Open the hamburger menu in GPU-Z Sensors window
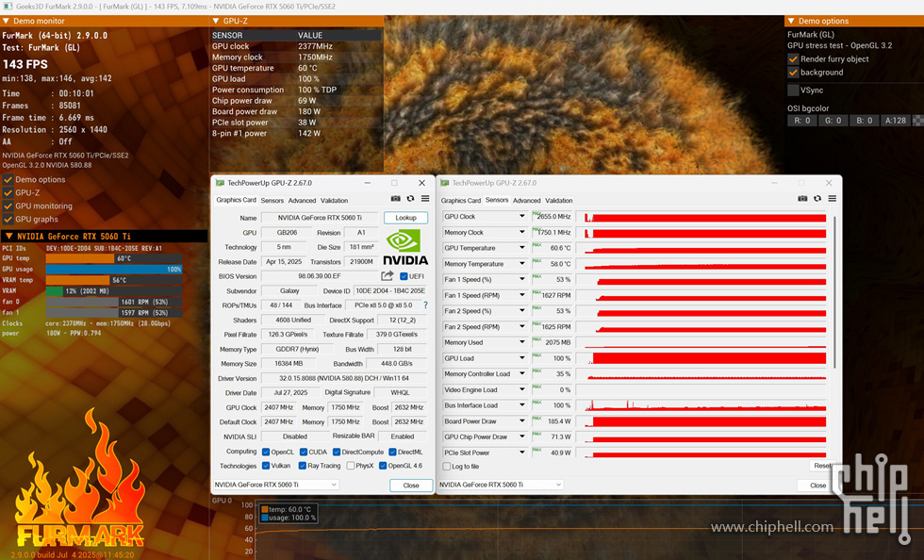Viewport: 924px width, 560px height. click(x=832, y=199)
